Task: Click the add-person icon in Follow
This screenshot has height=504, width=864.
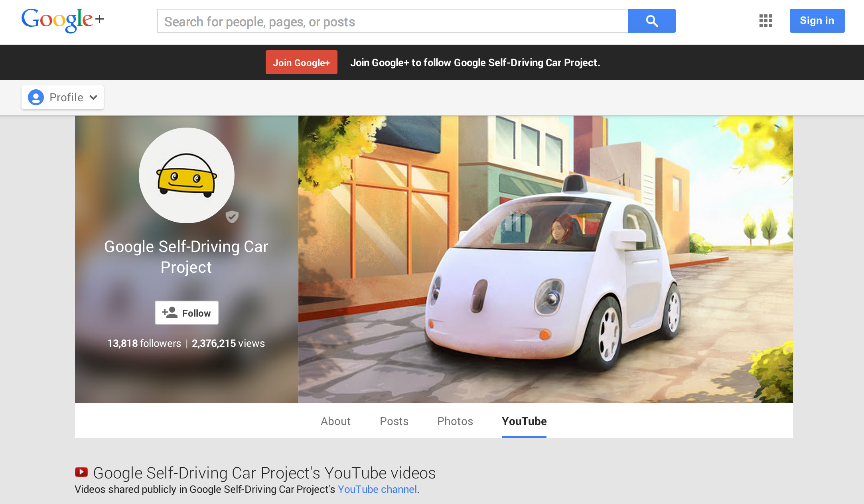Action: coord(170,313)
